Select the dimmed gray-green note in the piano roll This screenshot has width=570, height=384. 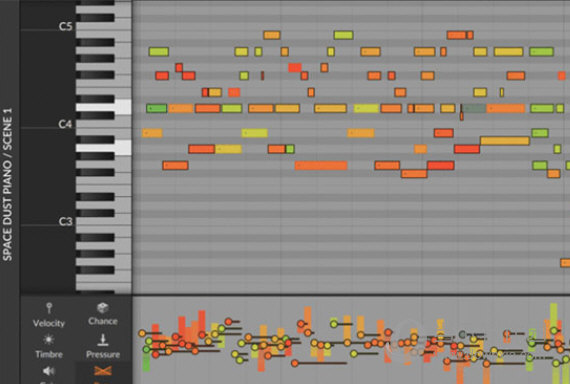[474, 108]
